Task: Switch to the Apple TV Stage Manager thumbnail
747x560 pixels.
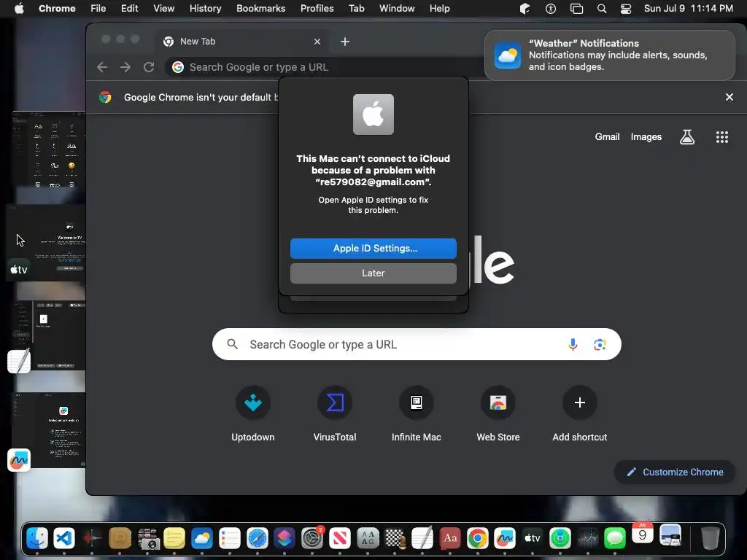Action: [47, 243]
